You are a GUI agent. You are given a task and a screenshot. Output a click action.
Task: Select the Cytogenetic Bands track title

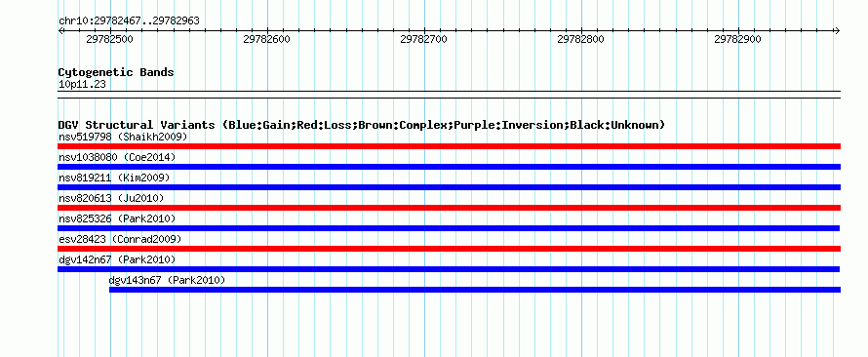(116, 72)
